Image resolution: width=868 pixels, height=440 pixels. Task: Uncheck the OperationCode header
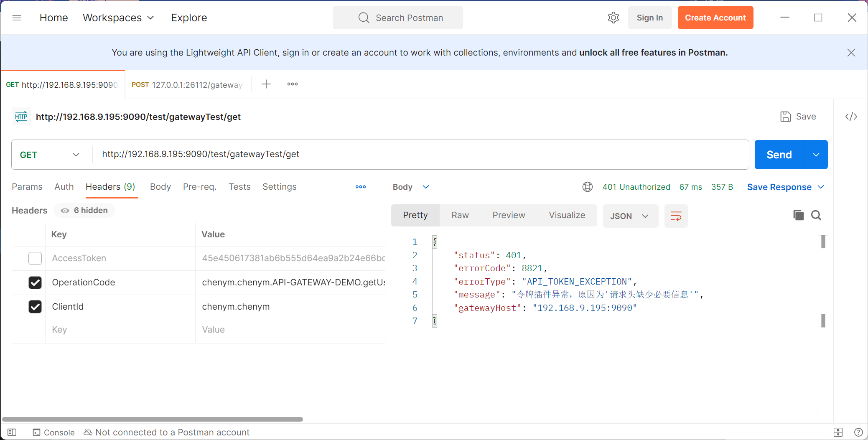tap(35, 283)
